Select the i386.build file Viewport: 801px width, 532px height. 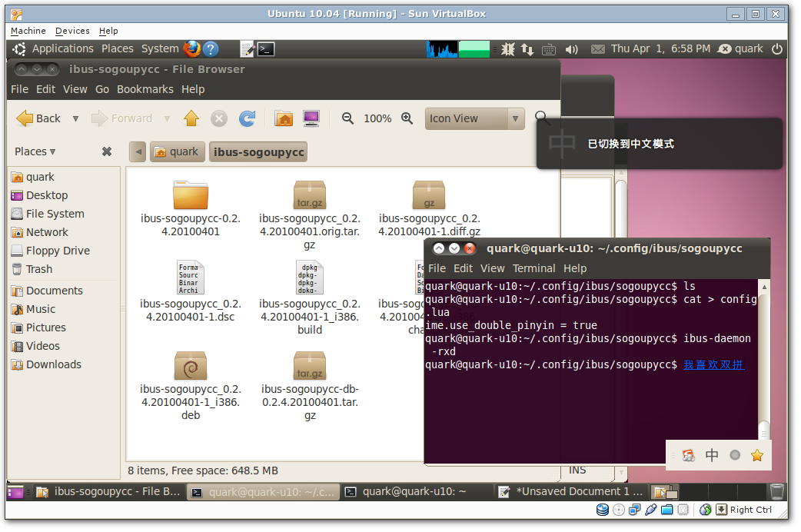tap(310, 298)
